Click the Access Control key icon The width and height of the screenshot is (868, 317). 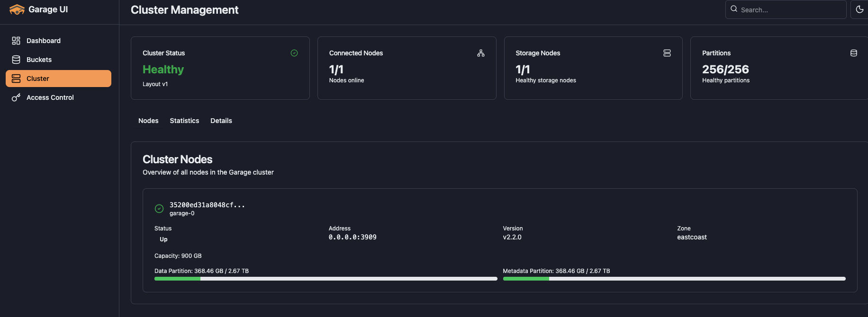(16, 97)
